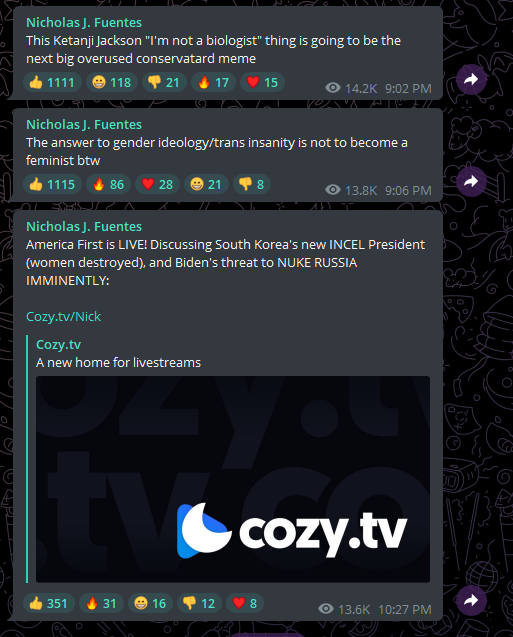Click the Nicholas J. Fuentes name on first post
This screenshot has height=637, width=513.
(84, 23)
